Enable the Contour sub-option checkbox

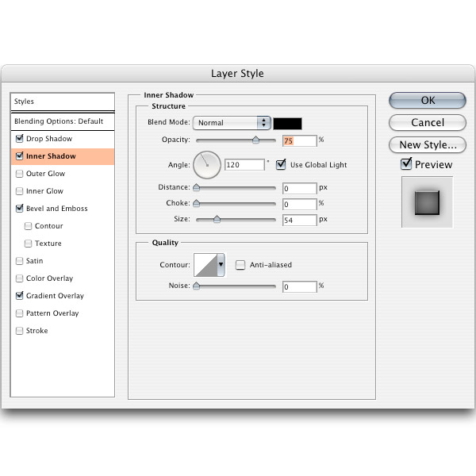(x=28, y=226)
